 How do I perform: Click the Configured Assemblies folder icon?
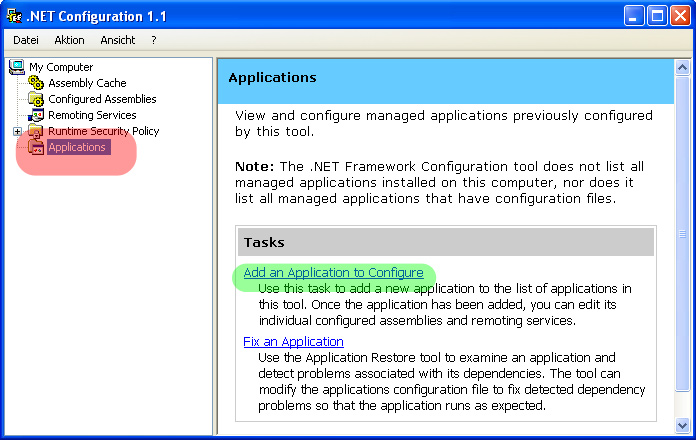(36, 99)
